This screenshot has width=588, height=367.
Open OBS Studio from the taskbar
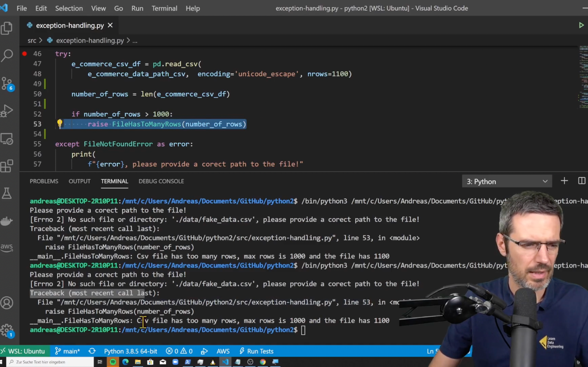(250, 362)
